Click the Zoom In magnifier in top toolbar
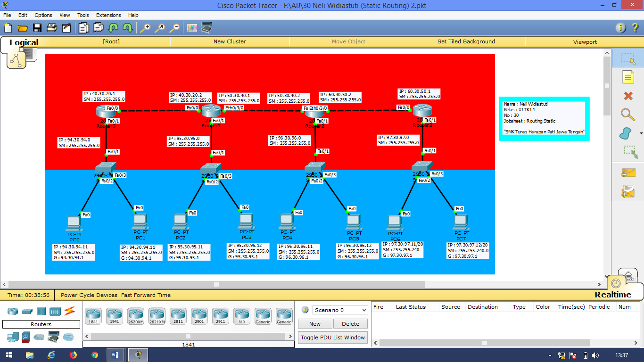 click(146, 27)
